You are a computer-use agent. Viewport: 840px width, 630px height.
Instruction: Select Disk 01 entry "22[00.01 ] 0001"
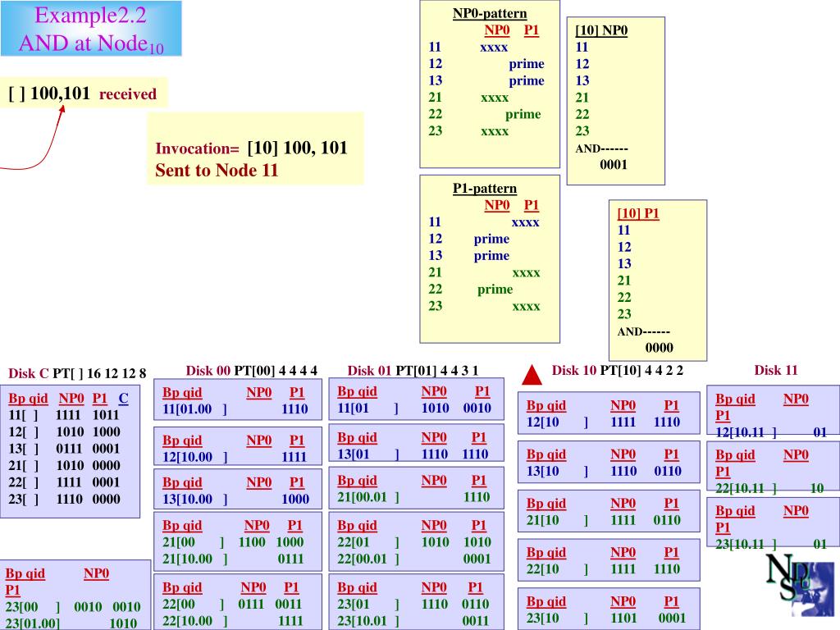click(413, 559)
